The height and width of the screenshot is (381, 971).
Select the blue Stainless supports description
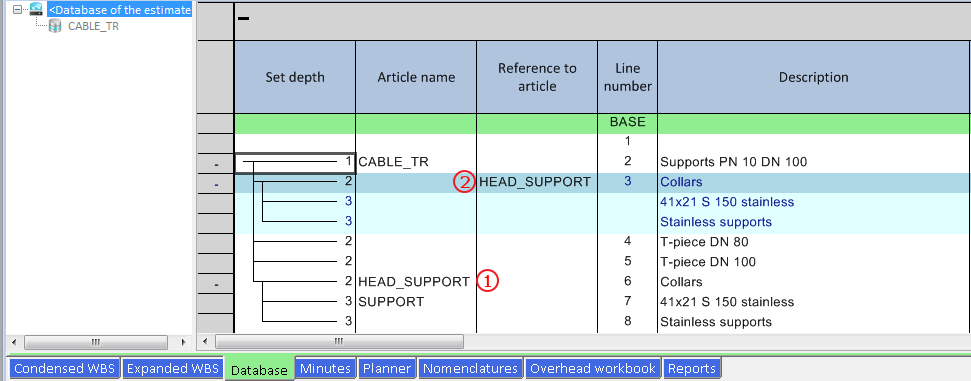pyautogui.click(x=814, y=222)
